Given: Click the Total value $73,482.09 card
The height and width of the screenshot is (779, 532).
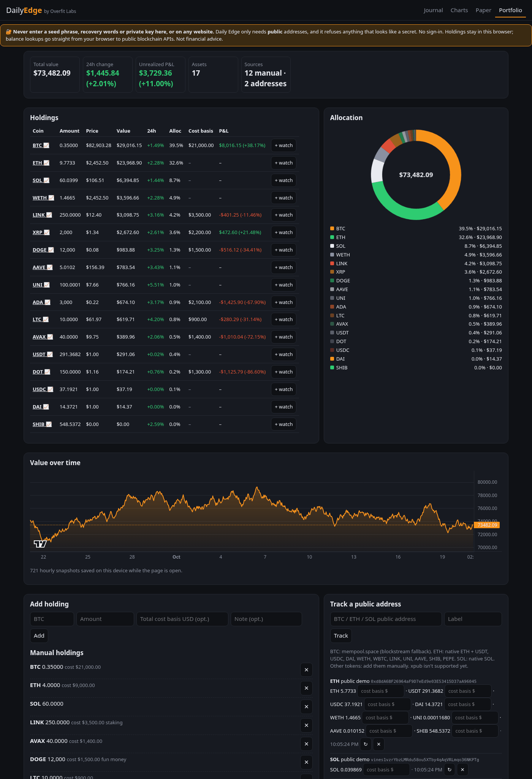Looking at the screenshot, I should pos(55,74).
